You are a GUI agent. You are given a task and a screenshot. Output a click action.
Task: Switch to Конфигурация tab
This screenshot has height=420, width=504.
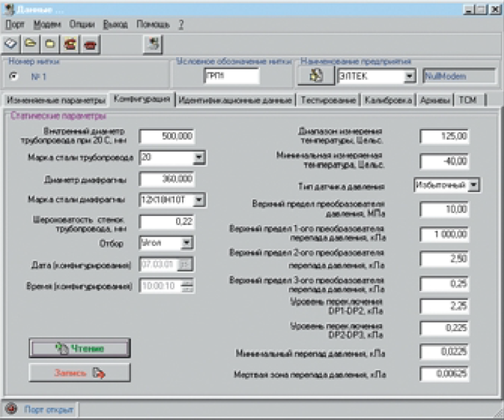click(142, 99)
